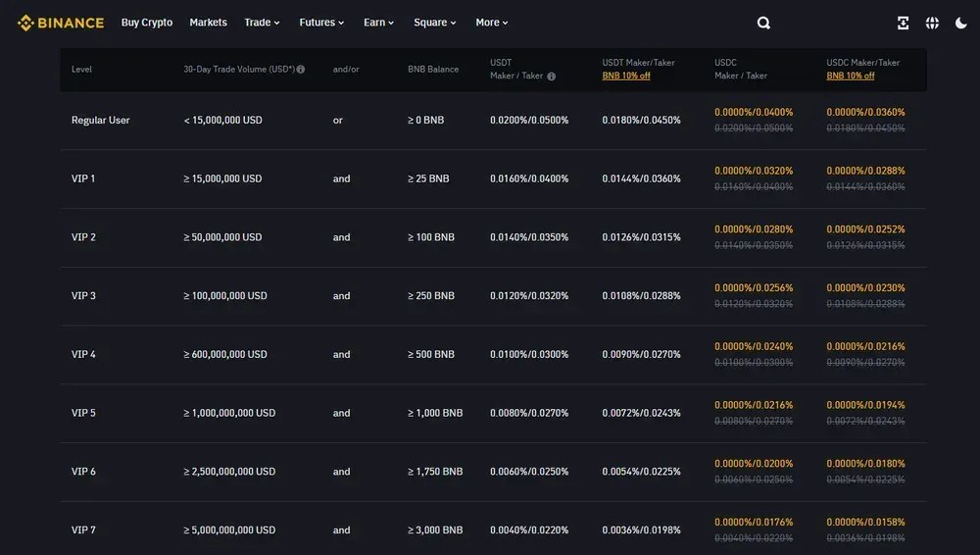Click the ≥ 600,000,000 USD volume cell

225,354
